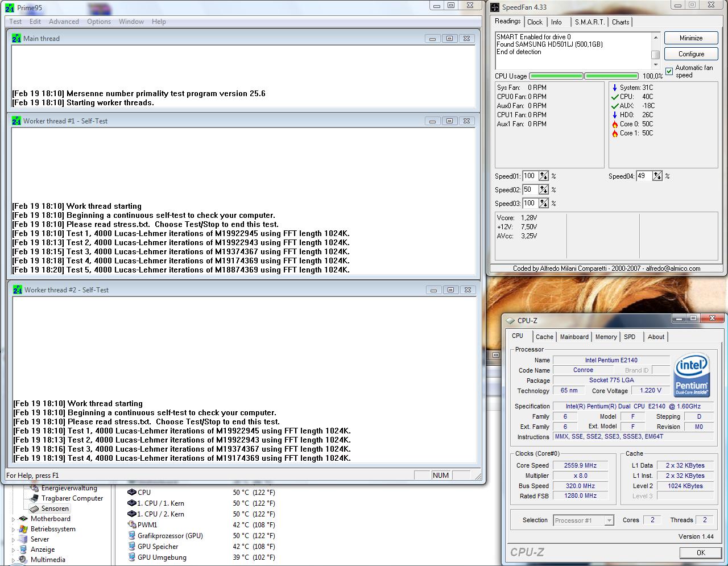This screenshot has height=566, width=728.
Task: Expand Server tree node
Action: [14, 539]
